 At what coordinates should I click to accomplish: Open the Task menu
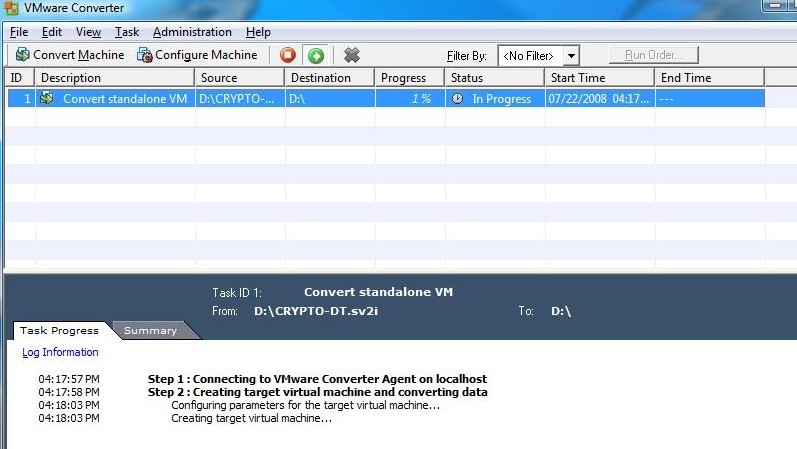[x=127, y=32]
